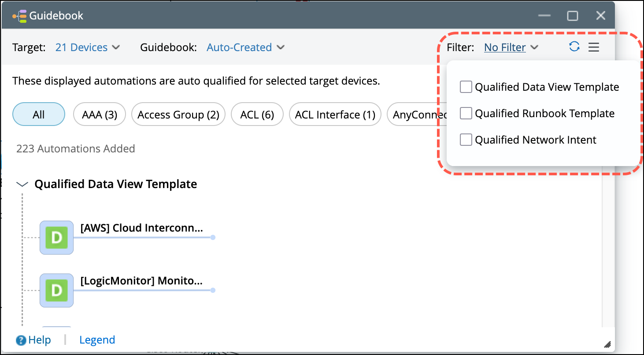Viewport: 644px width, 355px height.
Task: Check Qualified Data View Template filter
Action: coord(466,87)
